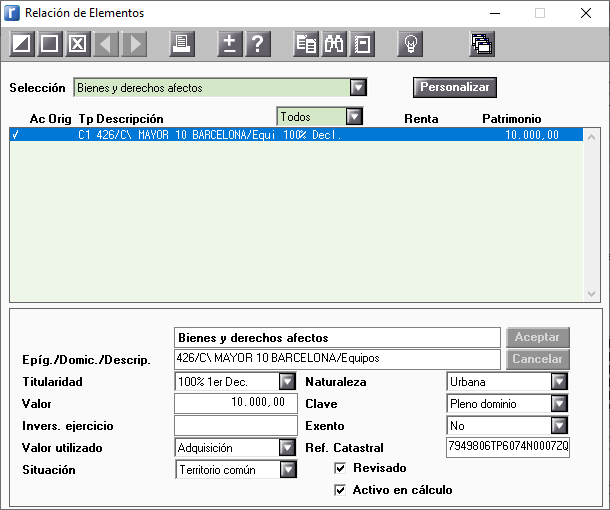
Task: Go to previous record with left arrow
Action: point(106,44)
